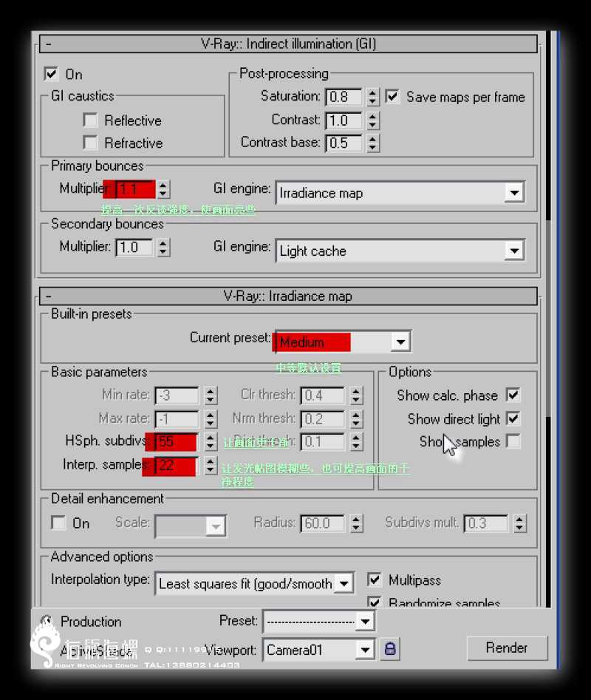Toggle Show calc. phase checkbox
Image resolution: width=591 pixels, height=700 pixels.
pos(513,395)
